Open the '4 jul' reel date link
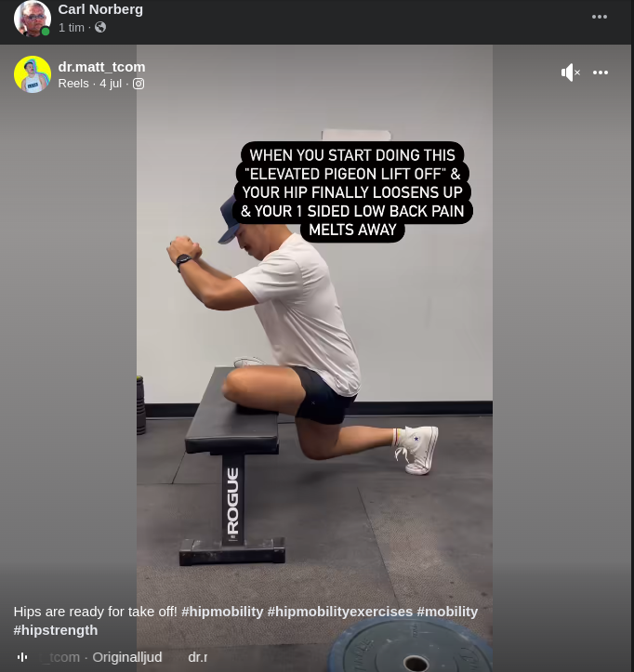This screenshot has width=634, height=672. point(111,84)
